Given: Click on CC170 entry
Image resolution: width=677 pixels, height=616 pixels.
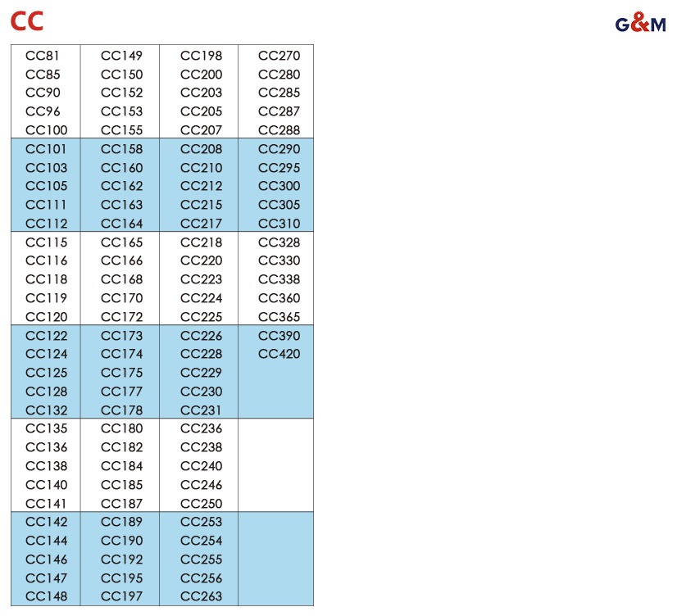Looking at the screenshot, I should click(121, 298).
